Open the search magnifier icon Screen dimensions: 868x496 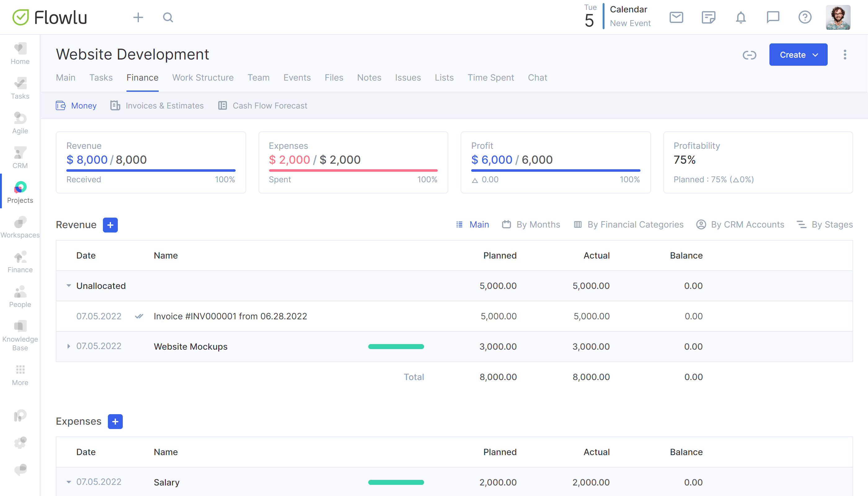[x=168, y=17]
